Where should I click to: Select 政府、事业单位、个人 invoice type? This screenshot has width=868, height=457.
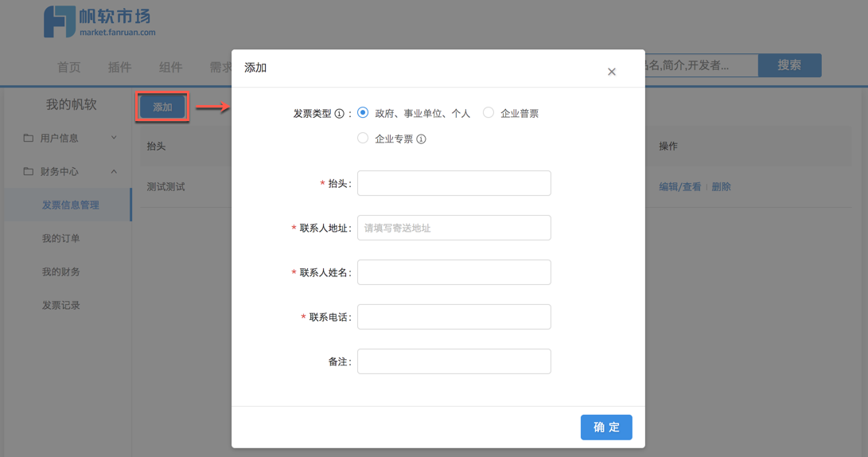click(x=363, y=112)
